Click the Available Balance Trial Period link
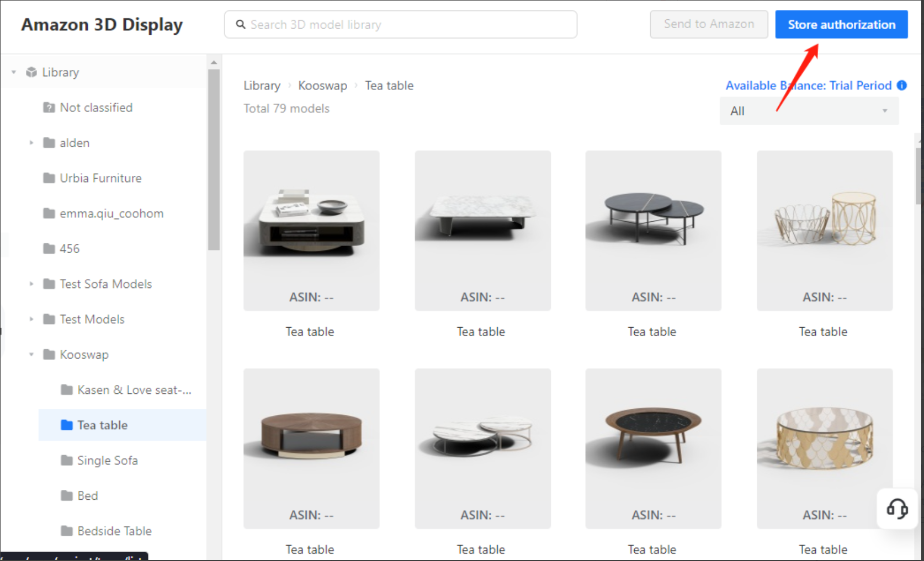 coord(808,86)
